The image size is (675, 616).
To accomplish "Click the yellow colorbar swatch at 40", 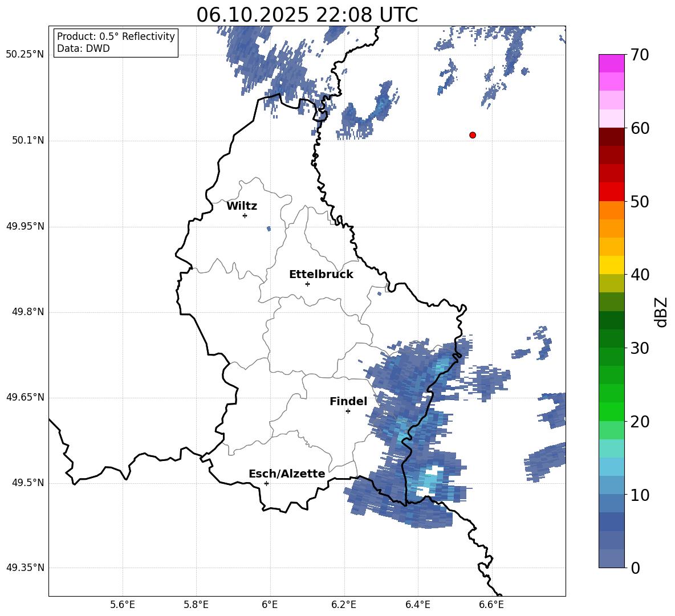I will coord(611,265).
